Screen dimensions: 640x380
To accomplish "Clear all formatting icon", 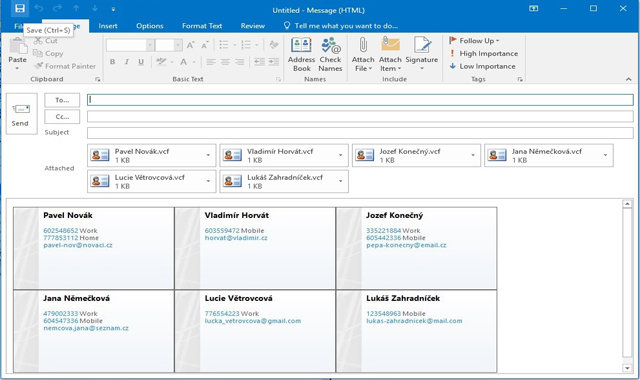I will click(x=274, y=45).
